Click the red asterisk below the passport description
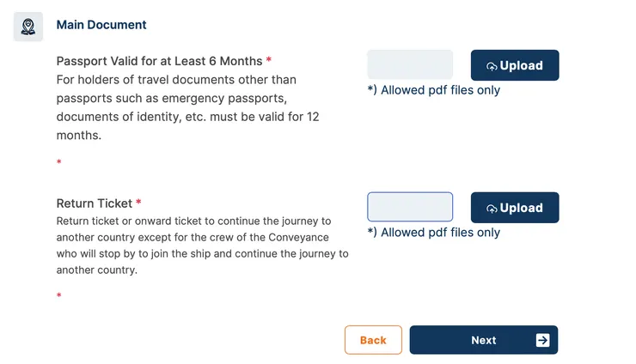636x364 pixels. [x=59, y=162]
